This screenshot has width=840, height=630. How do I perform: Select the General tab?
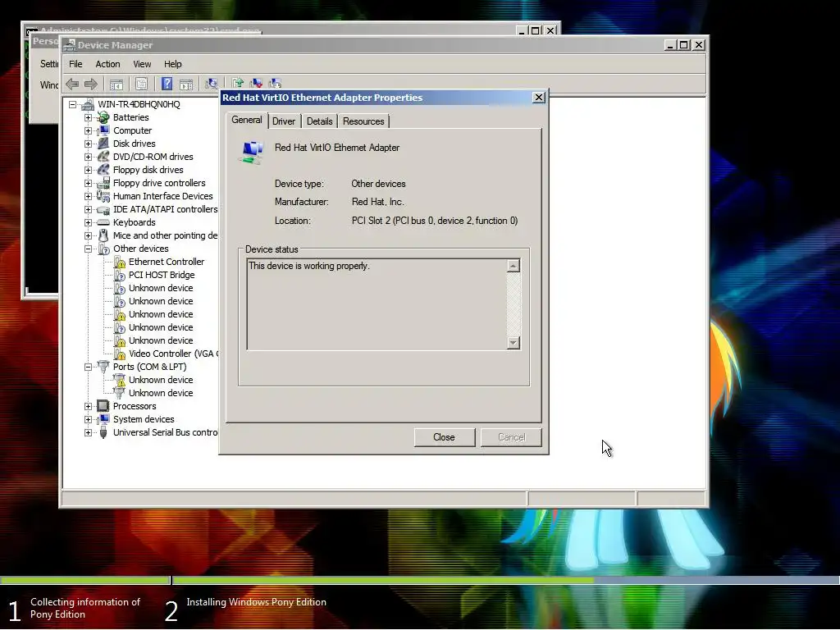point(246,120)
